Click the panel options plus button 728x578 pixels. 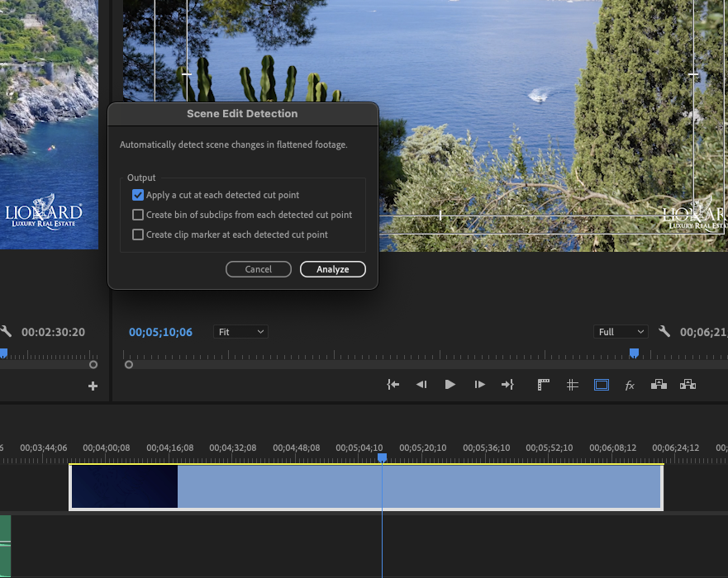point(93,386)
